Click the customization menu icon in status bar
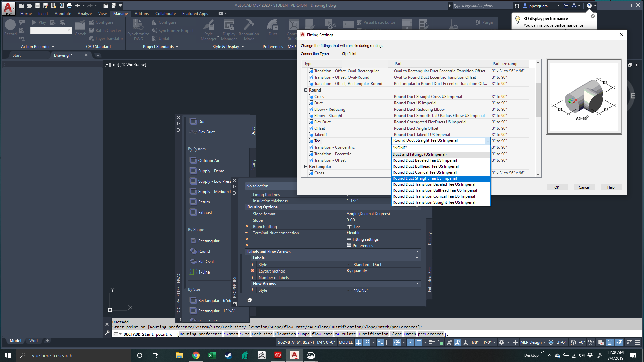This screenshot has height=362, width=644. (637, 342)
